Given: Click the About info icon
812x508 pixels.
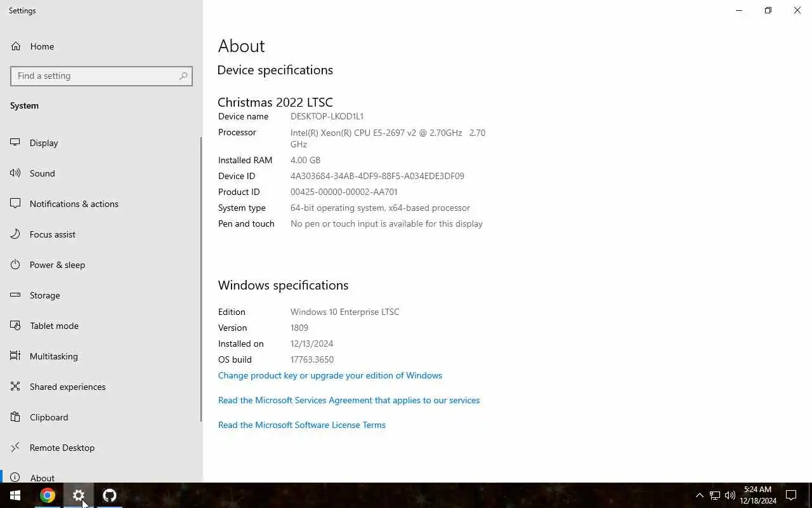Looking at the screenshot, I should (15, 478).
